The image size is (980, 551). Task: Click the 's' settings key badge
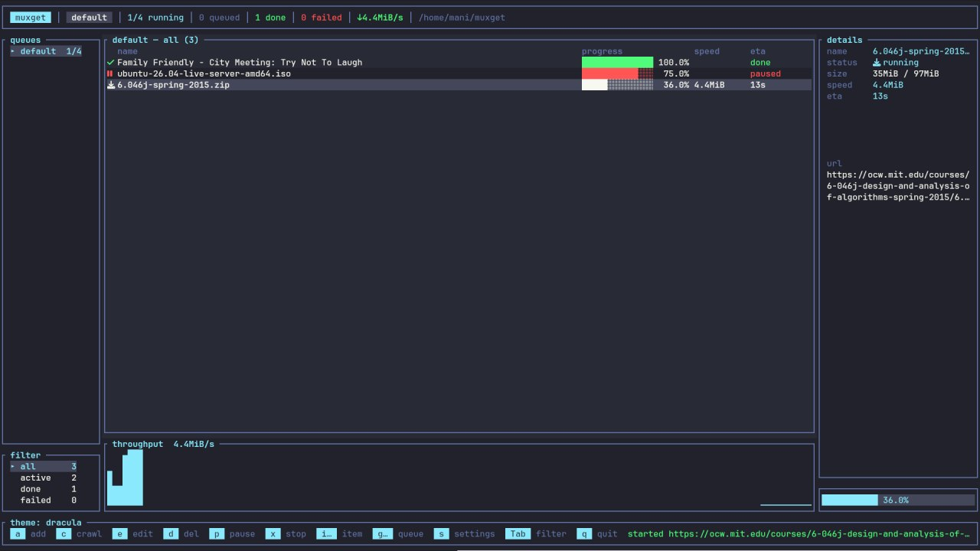pos(441,534)
